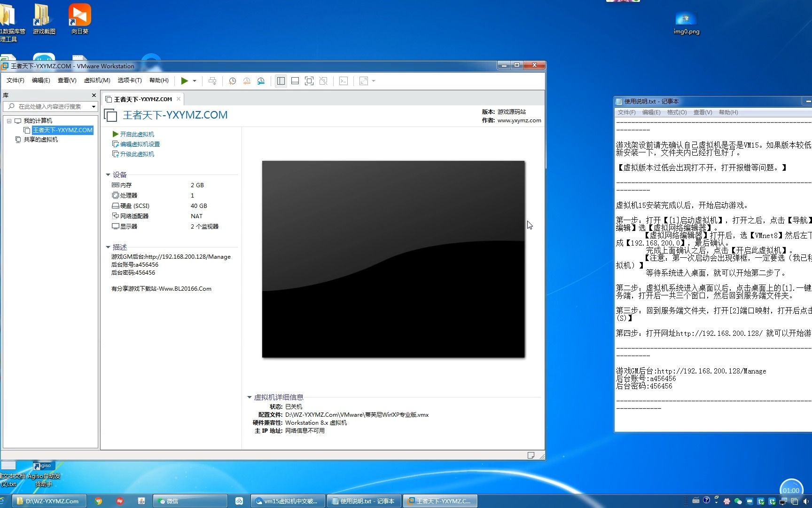Open 文件(F) menu in Notepad window

coord(626,112)
